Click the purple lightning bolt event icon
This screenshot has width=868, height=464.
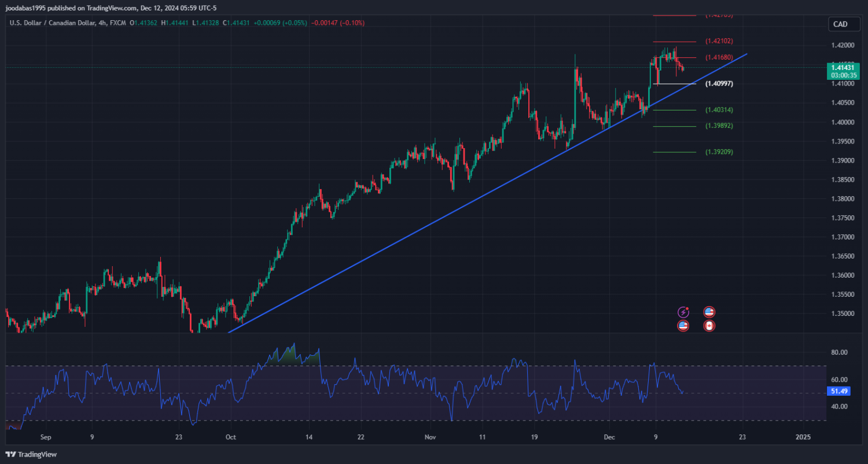tap(683, 312)
